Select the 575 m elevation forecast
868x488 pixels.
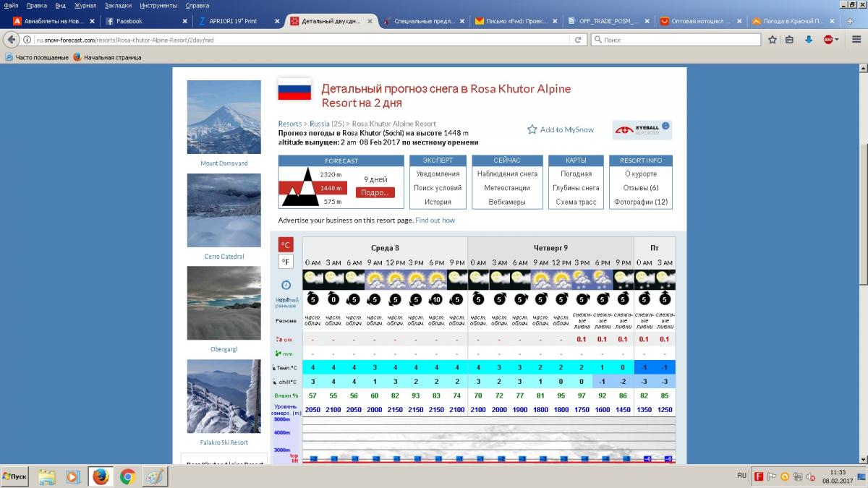[333, 202]
